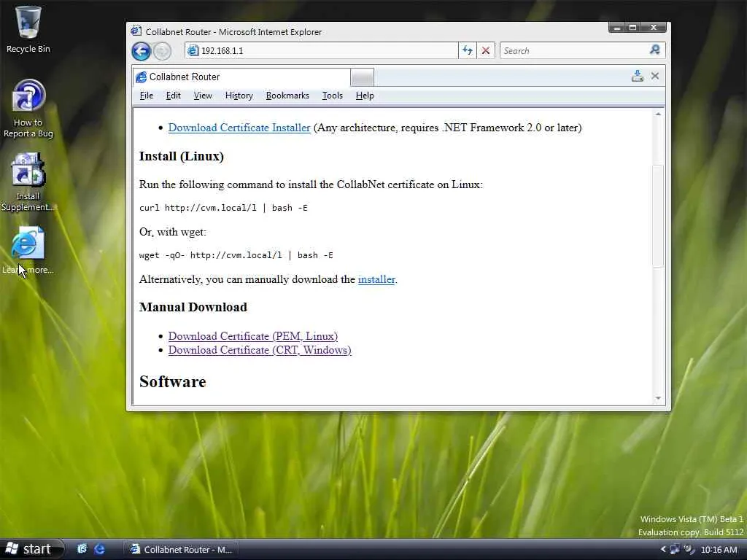
Task: Open the Tools menu
Action: (x=332, y=96)
